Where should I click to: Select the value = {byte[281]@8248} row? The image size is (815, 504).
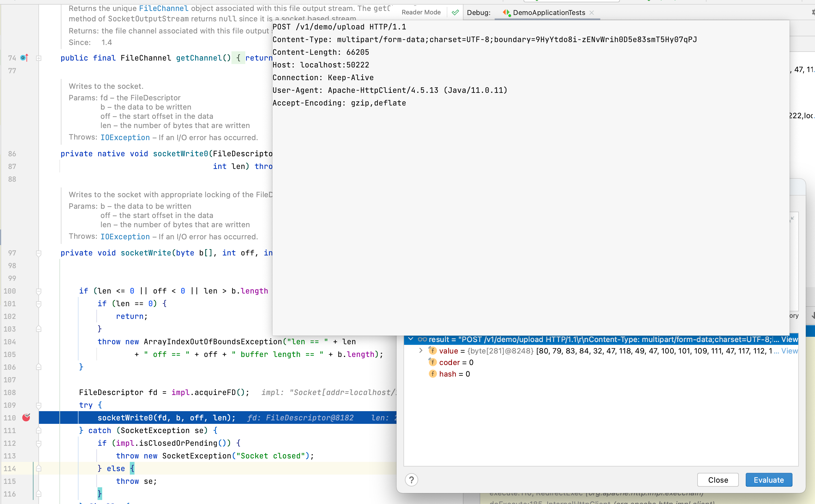pyautogui.click(x=601, y=351)
